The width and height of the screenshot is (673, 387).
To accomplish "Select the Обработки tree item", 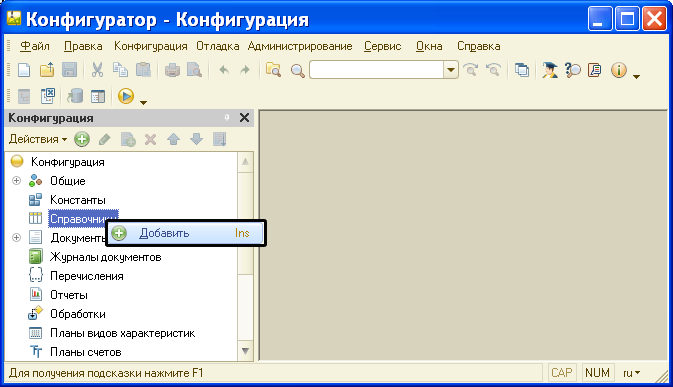I will click(78, 314).
